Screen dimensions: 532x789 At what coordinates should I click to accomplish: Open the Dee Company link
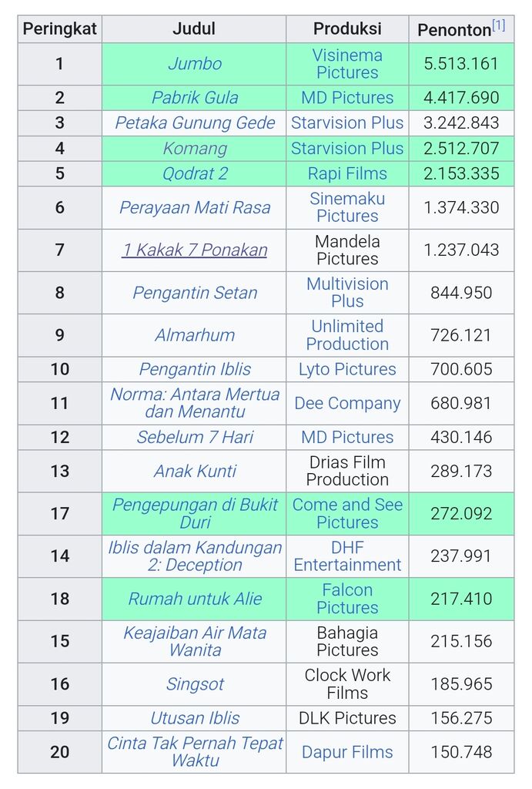[x=347, y=403]
